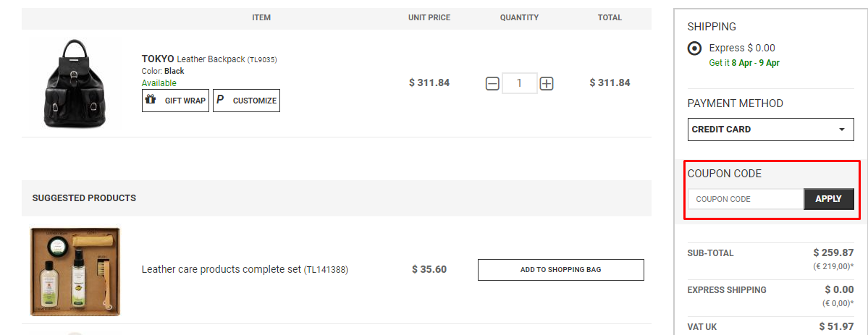
Task: Click the Gift Wrap button
Action: click(x=175, y=101)
